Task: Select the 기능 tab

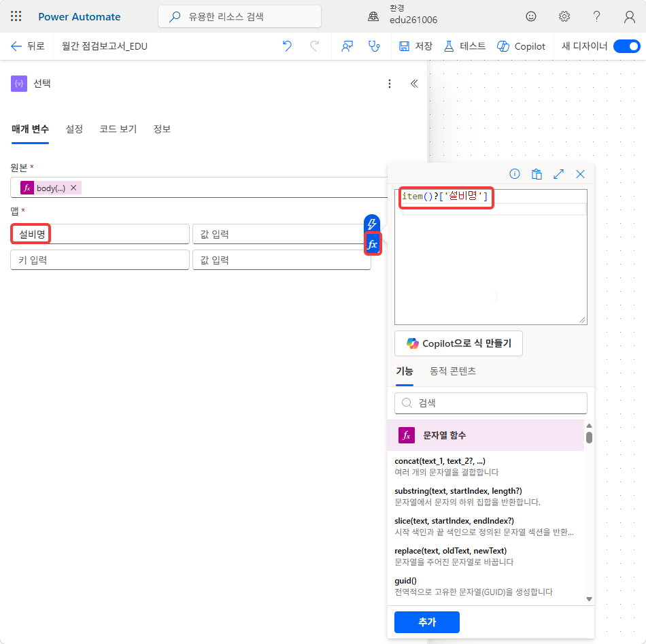Action: coord(404,371)
